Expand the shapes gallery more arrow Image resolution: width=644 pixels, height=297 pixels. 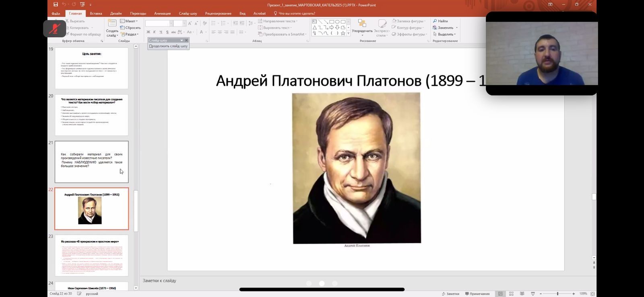(x=348, y=34)
